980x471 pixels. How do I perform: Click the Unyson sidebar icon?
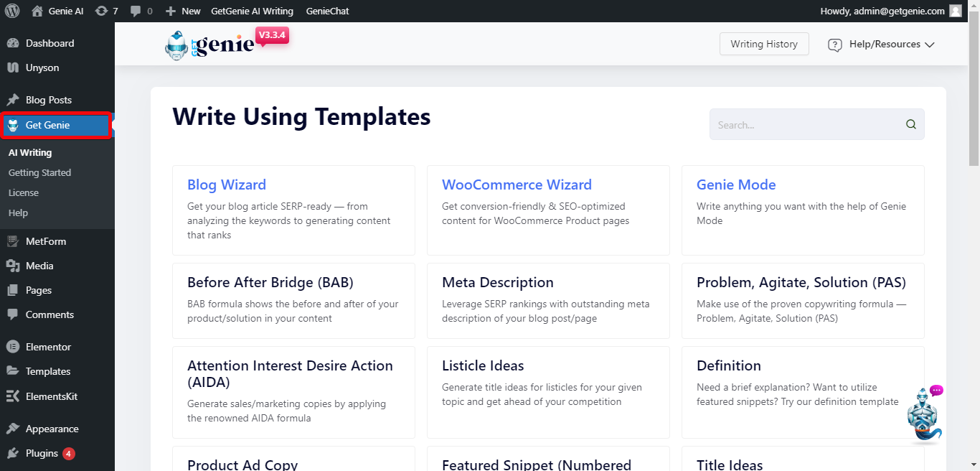[x=13, y=67]
